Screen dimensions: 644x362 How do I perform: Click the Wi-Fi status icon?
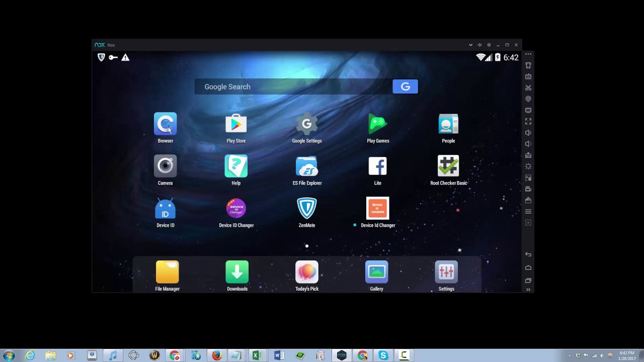point(481,57)
